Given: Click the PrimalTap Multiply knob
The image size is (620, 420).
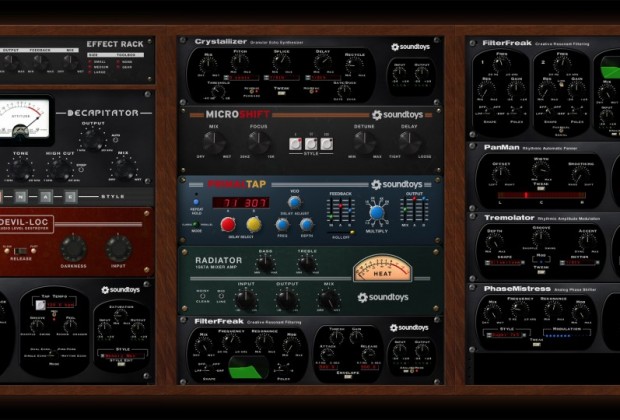Looking at the screenshot, I should 377,213.
